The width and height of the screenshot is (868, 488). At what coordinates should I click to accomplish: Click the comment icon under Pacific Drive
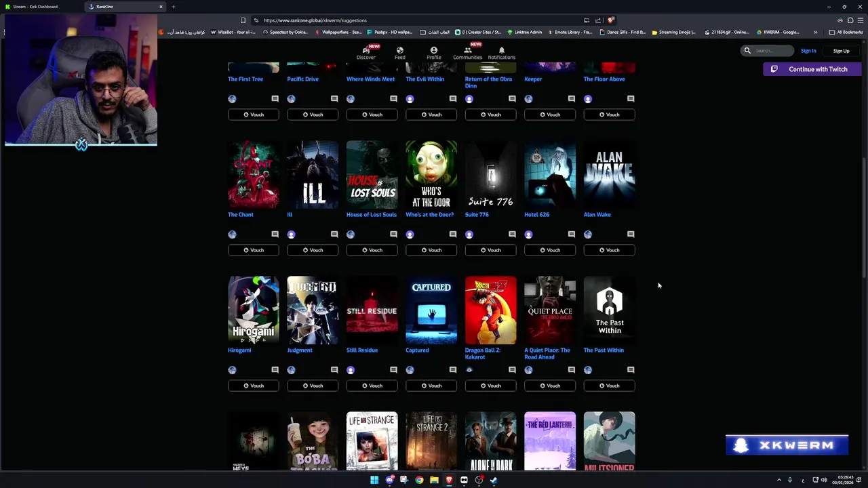click(334, 99)
